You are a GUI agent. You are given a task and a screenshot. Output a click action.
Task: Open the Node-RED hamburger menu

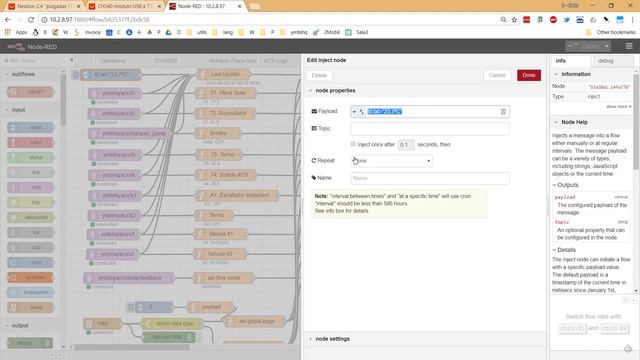(x=629, y=46)
